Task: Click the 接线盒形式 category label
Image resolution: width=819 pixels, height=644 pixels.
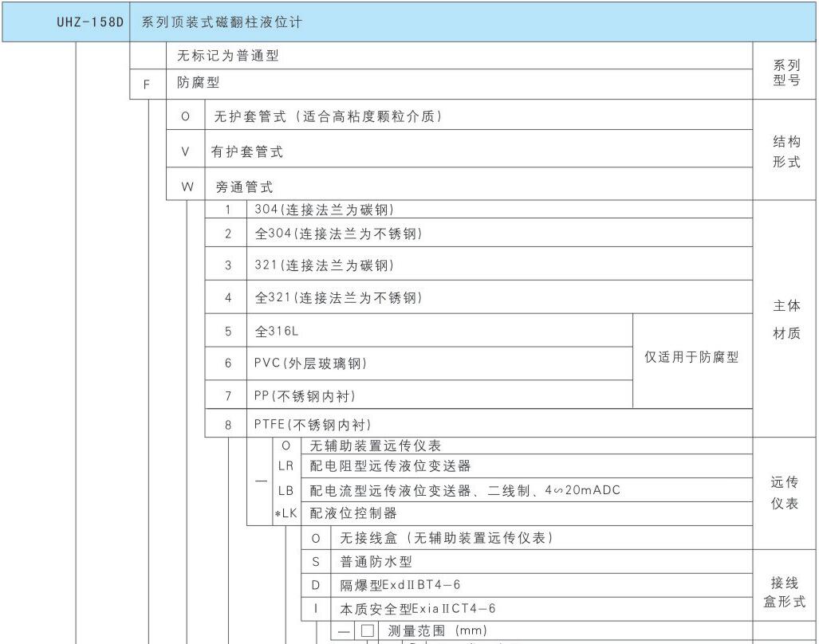Action: tap(785, 591)
